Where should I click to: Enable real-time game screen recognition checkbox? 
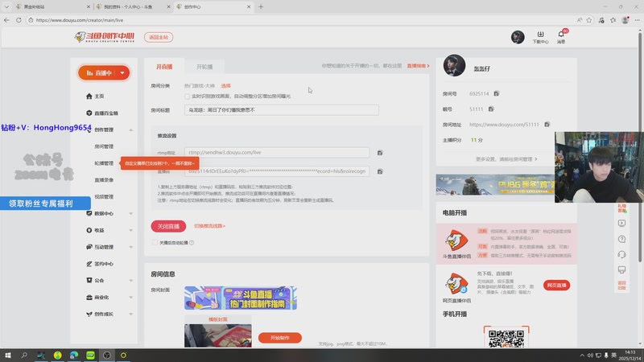[x=188, y=97]
